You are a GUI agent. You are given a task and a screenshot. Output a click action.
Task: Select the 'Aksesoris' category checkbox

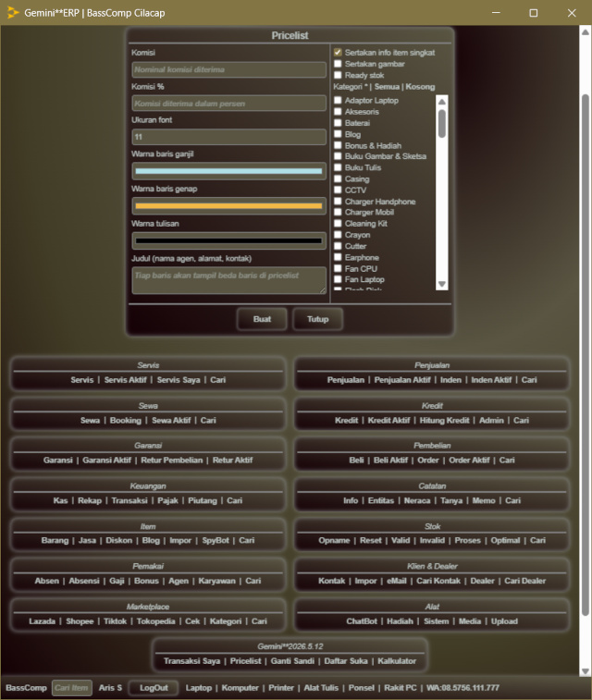pos(338,112)
